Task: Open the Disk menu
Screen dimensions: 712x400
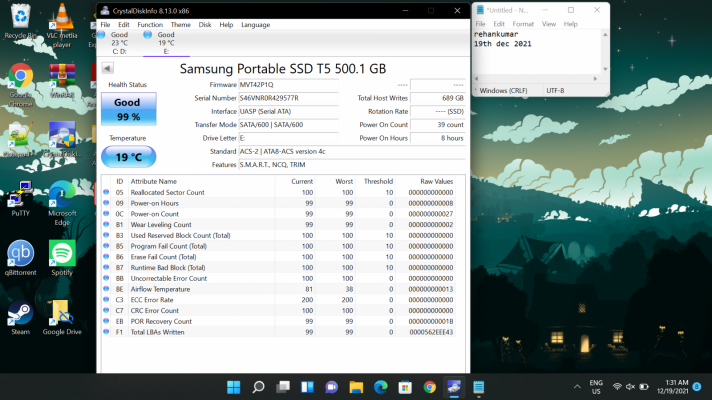Action: tap(205, 25)
